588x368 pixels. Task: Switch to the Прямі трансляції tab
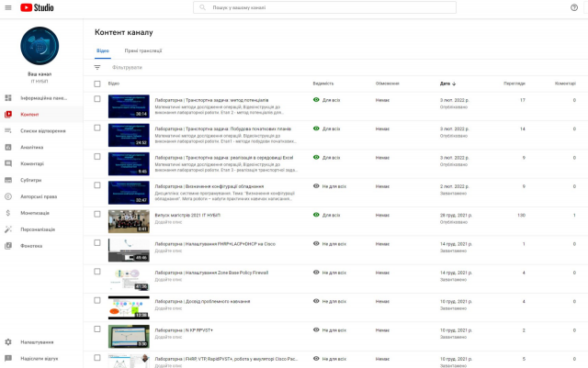pos(143,50)
